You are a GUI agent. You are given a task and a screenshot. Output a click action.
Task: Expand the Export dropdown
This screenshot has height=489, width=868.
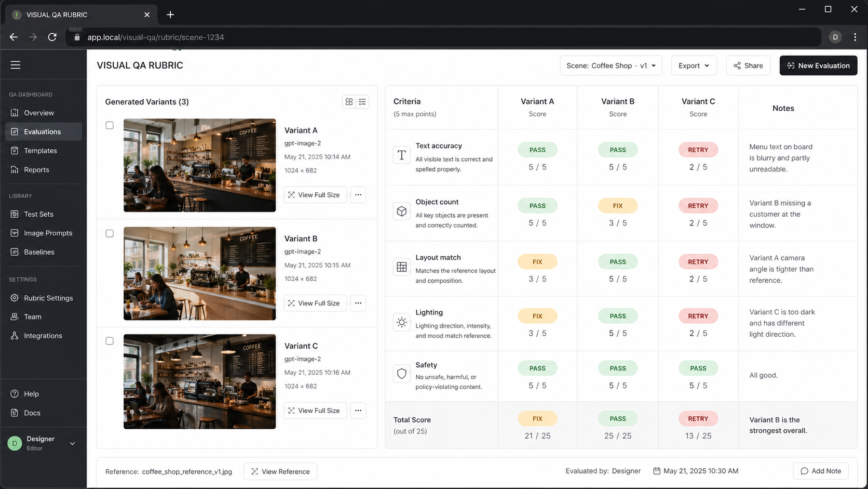point(694,65)
